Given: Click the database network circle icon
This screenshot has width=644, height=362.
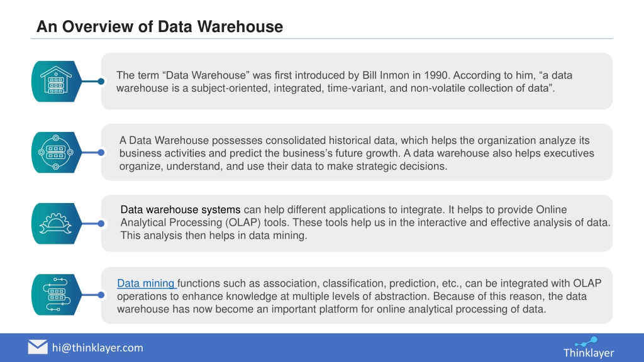Looking at the screenshot, I should pyautogui.click(x=56, y=152).
